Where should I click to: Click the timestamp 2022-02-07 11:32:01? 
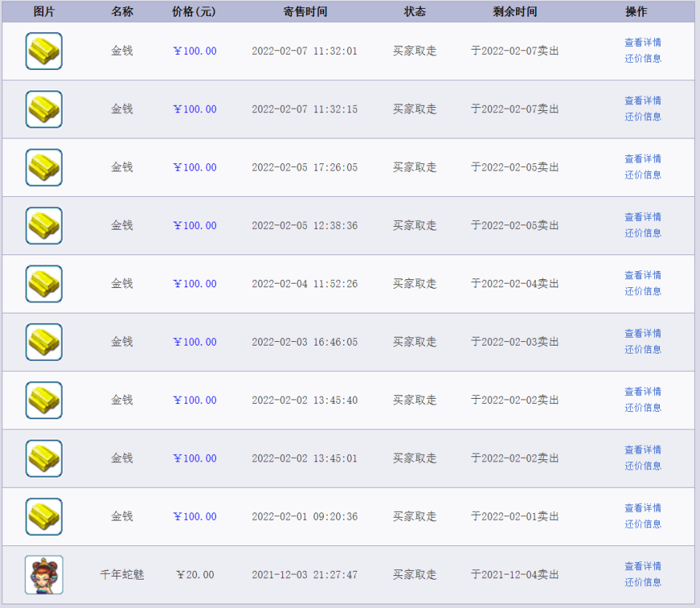[x=305, y=51]
